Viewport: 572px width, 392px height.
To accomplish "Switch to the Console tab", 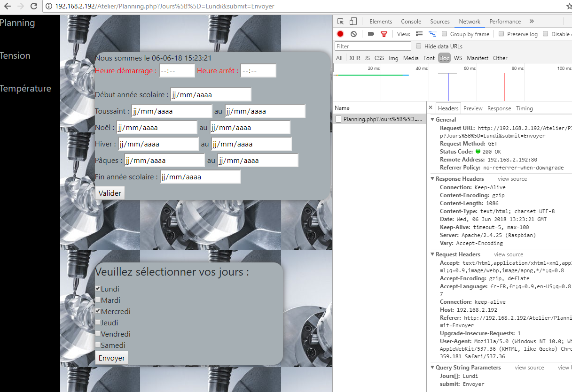I will pyautogui.click(x=411, y=21).
